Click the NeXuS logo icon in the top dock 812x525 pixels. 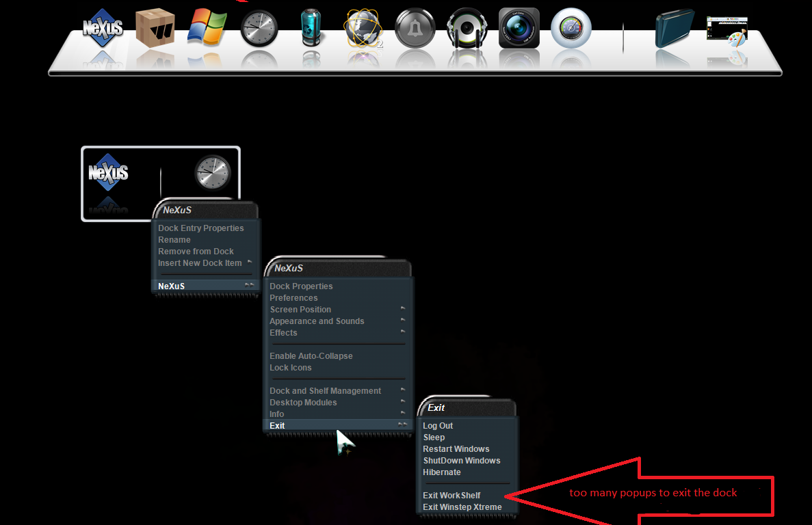pyautogui.click(x=103, y=28)
